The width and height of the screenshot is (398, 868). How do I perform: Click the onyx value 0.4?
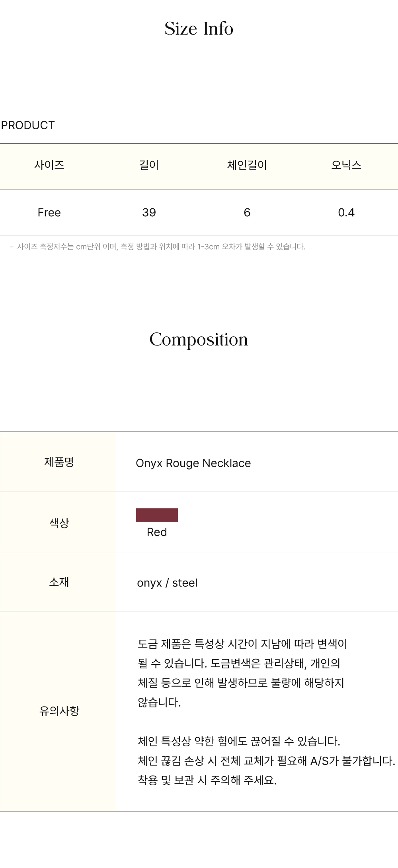point(346,213)
